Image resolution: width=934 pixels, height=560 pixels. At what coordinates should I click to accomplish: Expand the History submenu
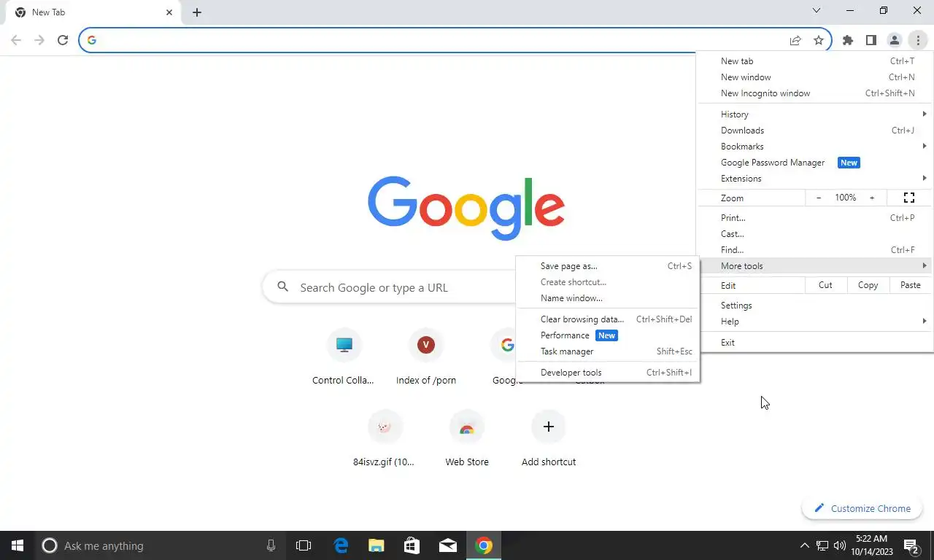[814, 114]
